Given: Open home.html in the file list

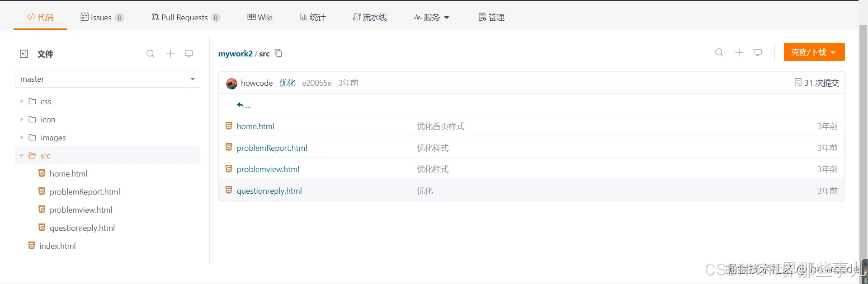Looking at the screenshot, I should [x=255, y=126].
